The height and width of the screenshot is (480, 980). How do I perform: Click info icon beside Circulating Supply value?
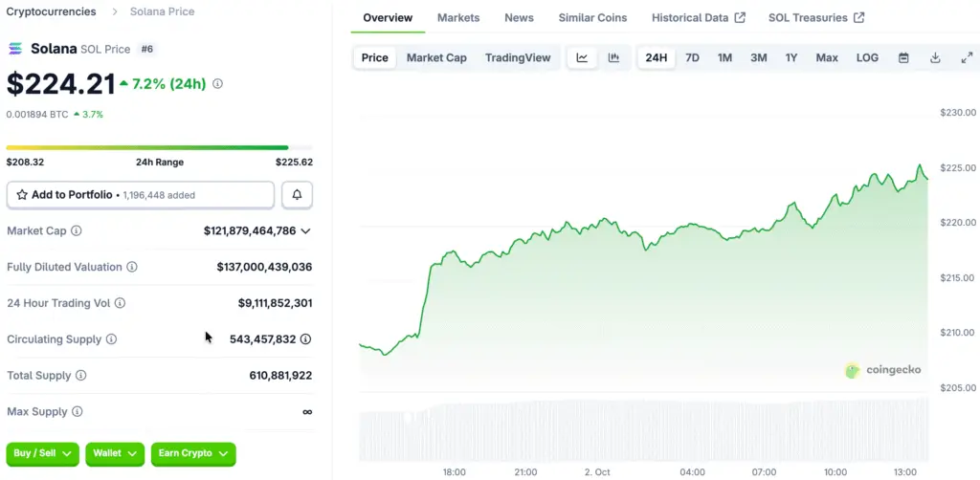(x=305, y=339)
